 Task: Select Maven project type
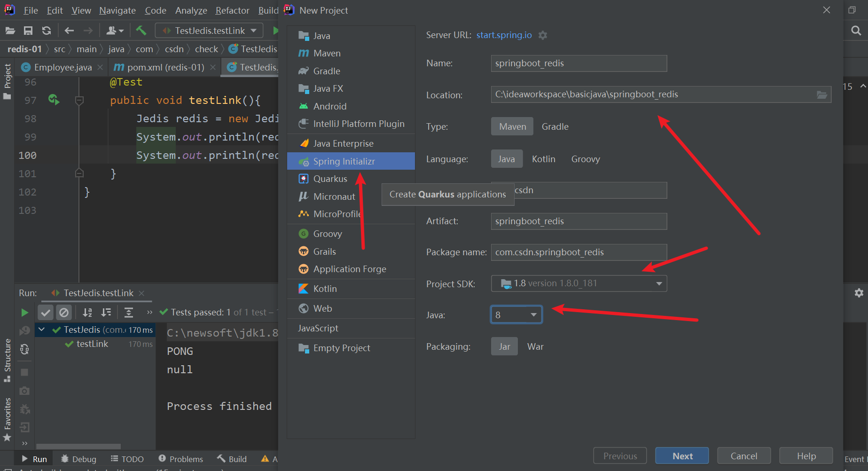pos(512,126)
